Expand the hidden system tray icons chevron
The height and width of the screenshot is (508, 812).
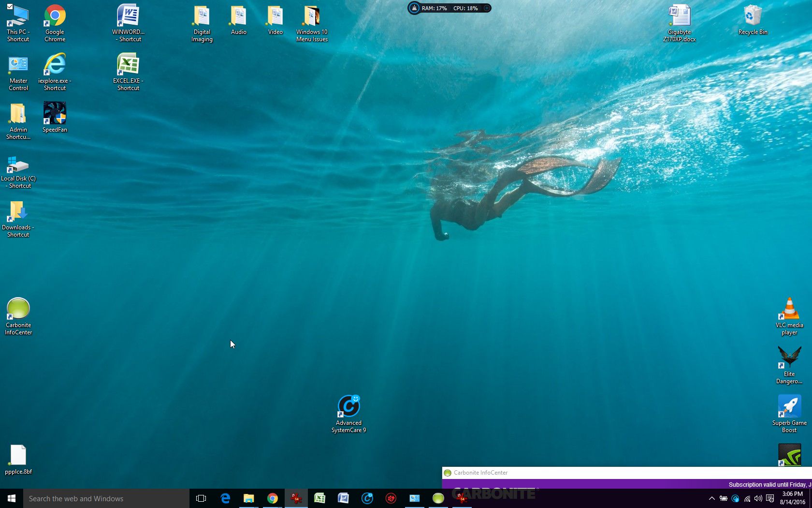711,498
